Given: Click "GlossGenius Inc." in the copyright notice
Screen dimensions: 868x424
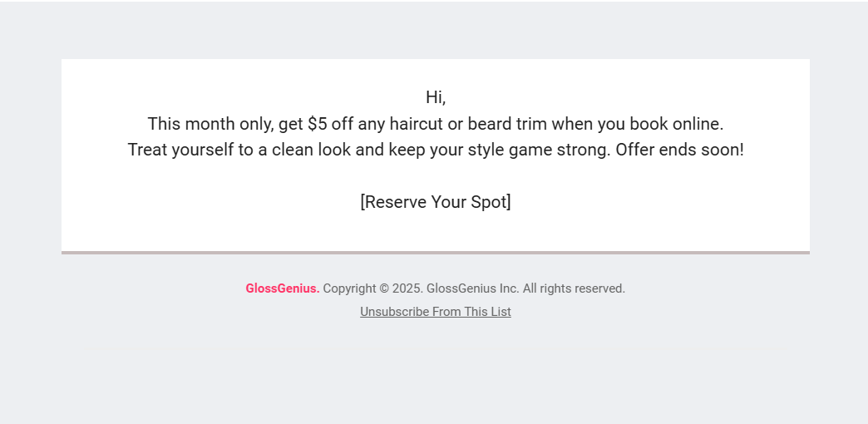Looking at the screenshot, I should pos(472,288).
